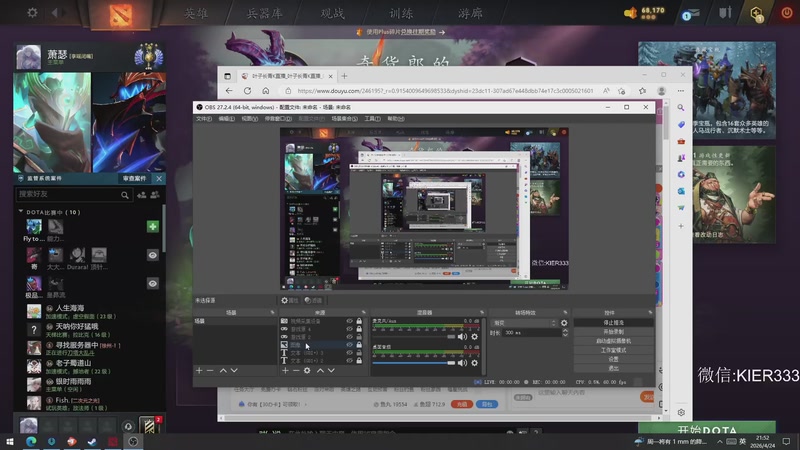Click Edge sidebar search icon
This screenshot has height=450, width=800.
coord(681,108)
